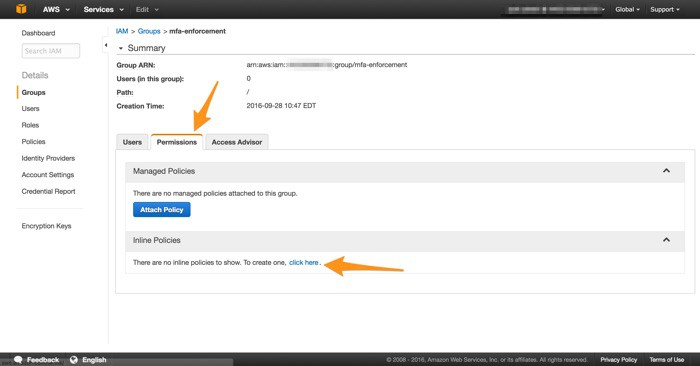The height and width of the screenshot is (366, 700).
Task: Collapse the sidebar with the arrow handle
Action: point(106,45)
